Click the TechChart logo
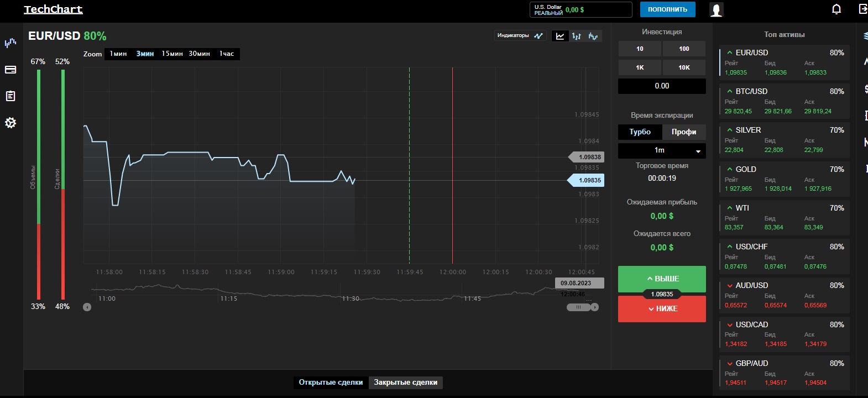 click(53, 9)
